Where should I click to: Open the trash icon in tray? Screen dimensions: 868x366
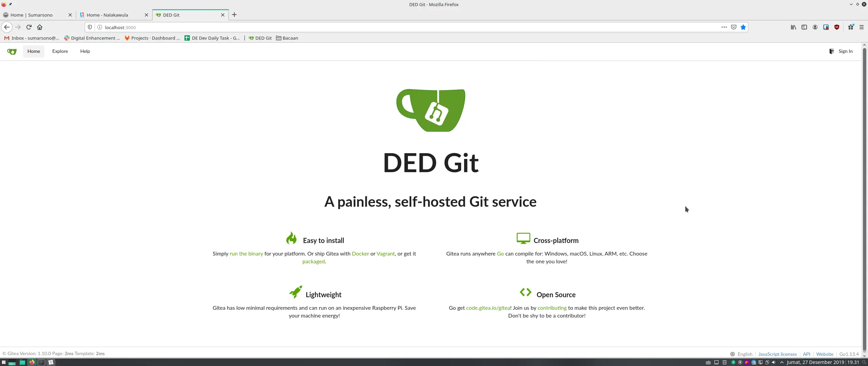pos(725,362)
